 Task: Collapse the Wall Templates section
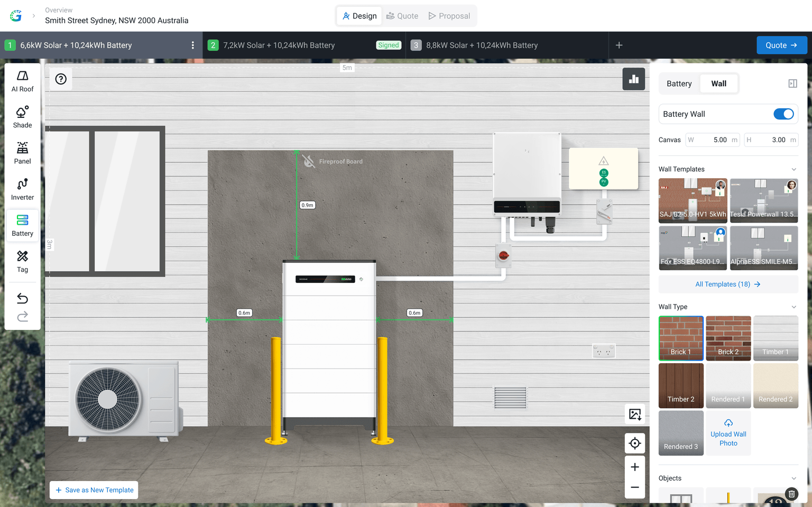[x=793, y=169]
